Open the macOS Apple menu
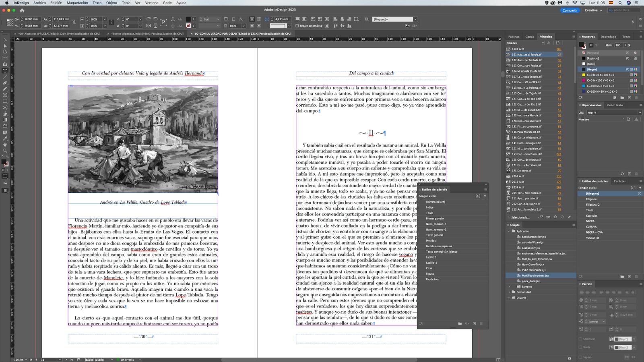Viewport: 644px width, 362px height. (6, 3)
